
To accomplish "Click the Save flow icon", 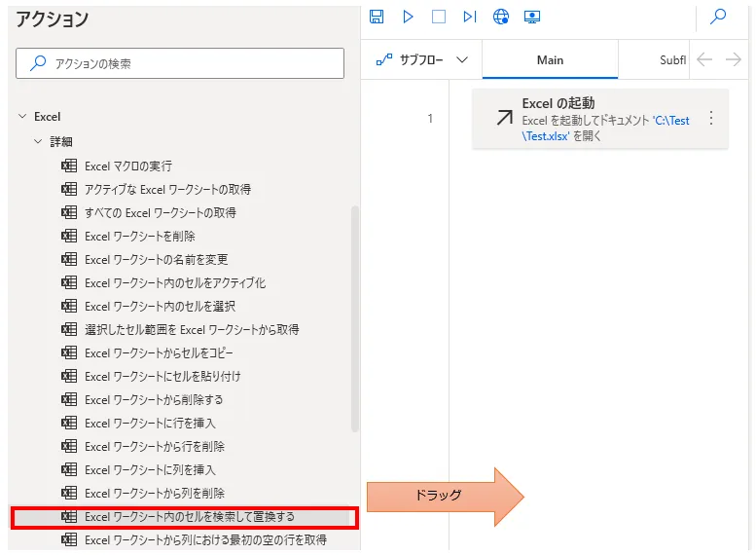I will coord(378,17).
